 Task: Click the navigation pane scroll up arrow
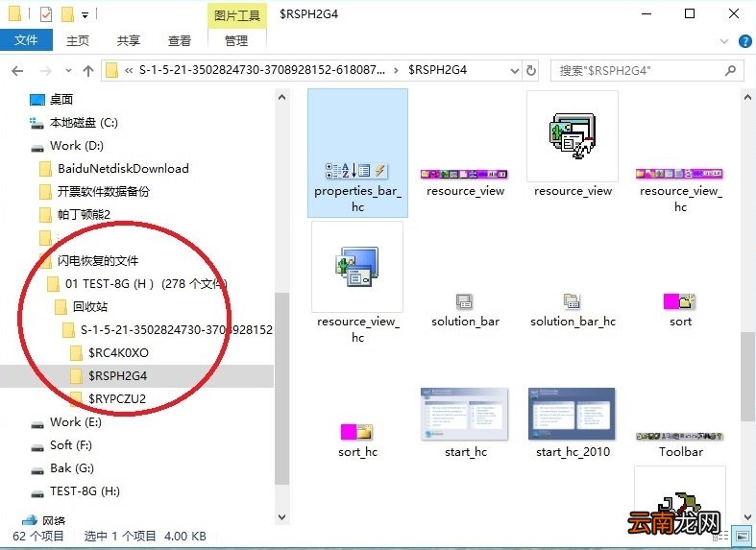tap(282, 97)
